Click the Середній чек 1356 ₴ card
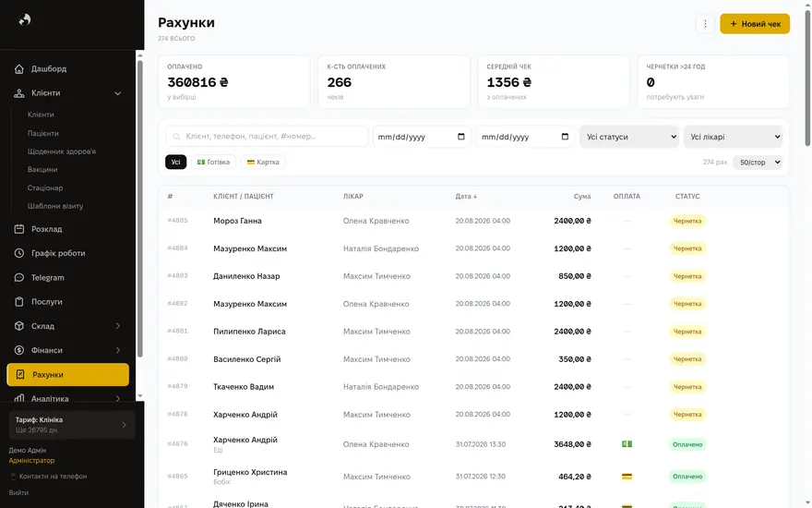 coord(554,82)
